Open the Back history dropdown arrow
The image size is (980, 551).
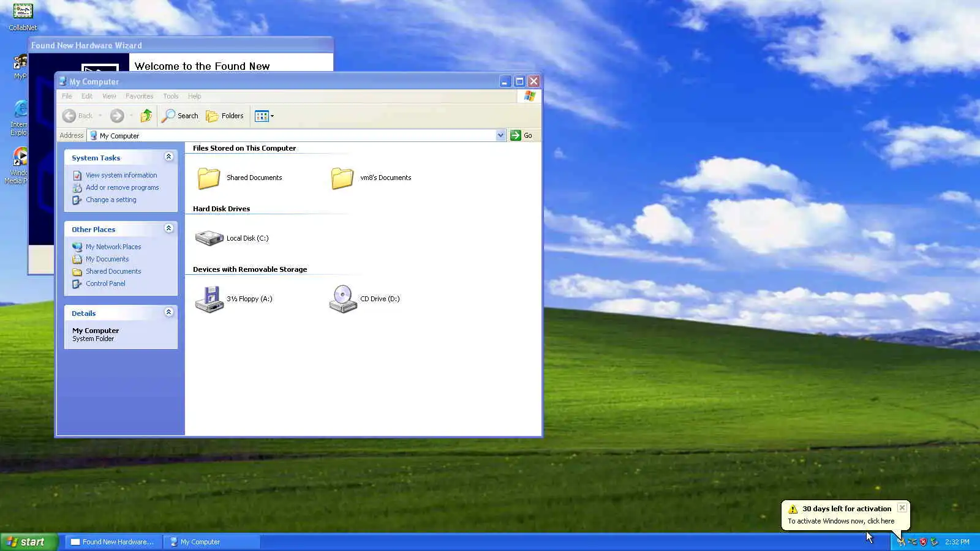100,116
